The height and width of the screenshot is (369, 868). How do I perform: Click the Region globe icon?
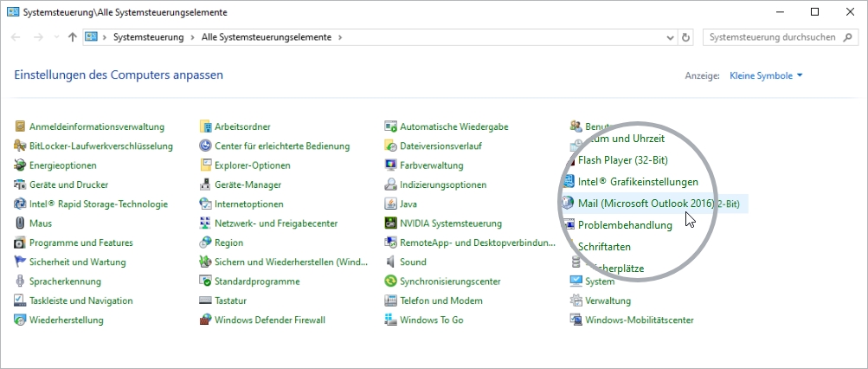point(205,243)
